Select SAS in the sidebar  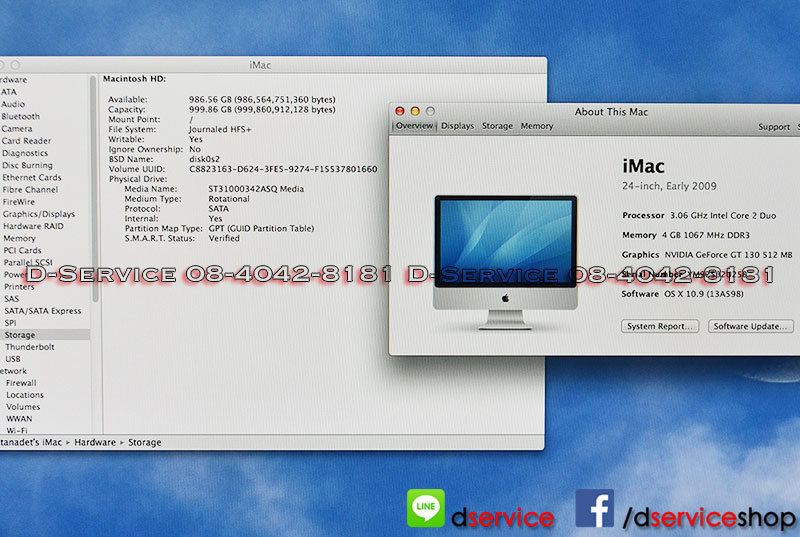click(11, 298)
